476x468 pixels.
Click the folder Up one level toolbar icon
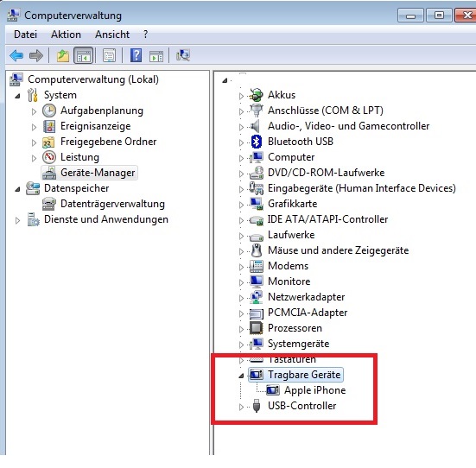pos(63,55)
